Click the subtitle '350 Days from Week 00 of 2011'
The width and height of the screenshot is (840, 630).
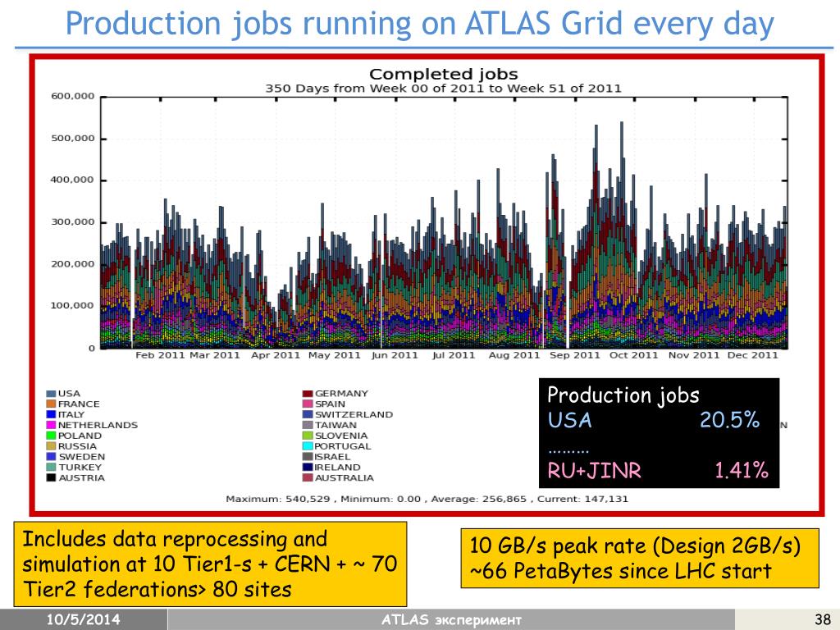click(444, 89)
